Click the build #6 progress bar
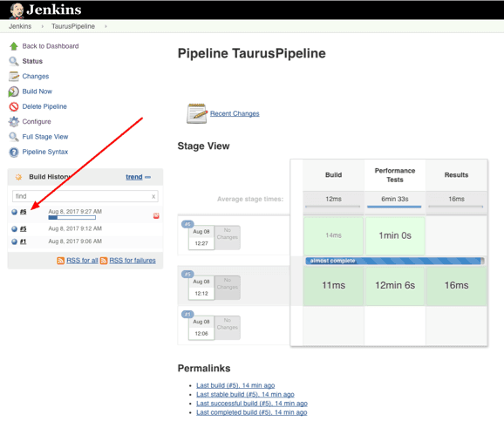Viewport: 504px width, 428px height. [72, 218]
